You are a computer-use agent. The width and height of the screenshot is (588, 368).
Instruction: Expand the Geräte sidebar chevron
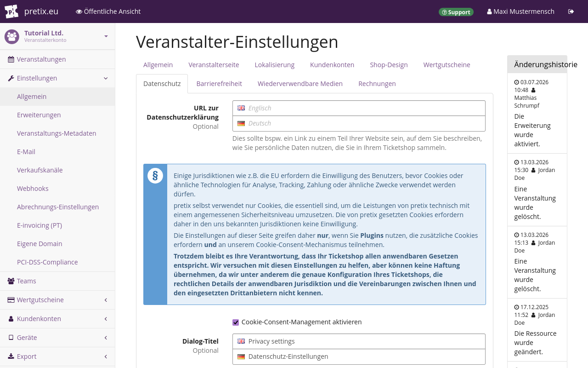pyautogui.click(x=106, y=338)
